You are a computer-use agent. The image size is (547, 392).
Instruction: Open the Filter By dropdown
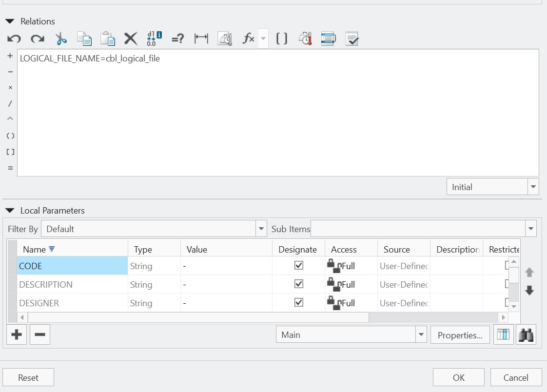pyautogui.click(x=261, y=228)
